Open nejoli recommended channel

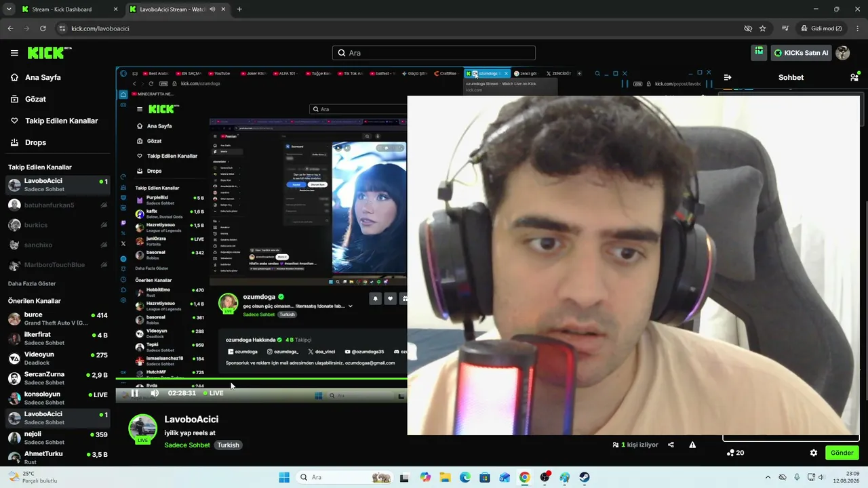(58, 438)
